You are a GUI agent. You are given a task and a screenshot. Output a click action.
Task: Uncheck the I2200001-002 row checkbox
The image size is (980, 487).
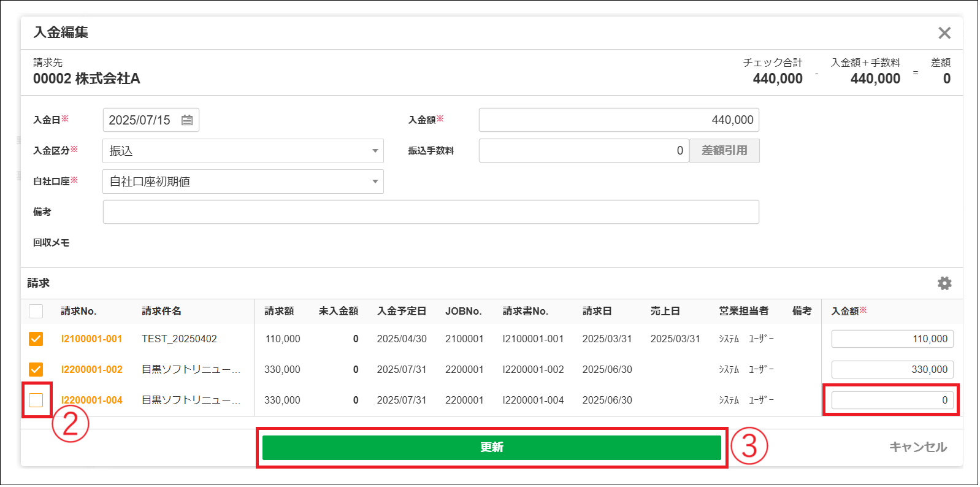tap(36, 369)
